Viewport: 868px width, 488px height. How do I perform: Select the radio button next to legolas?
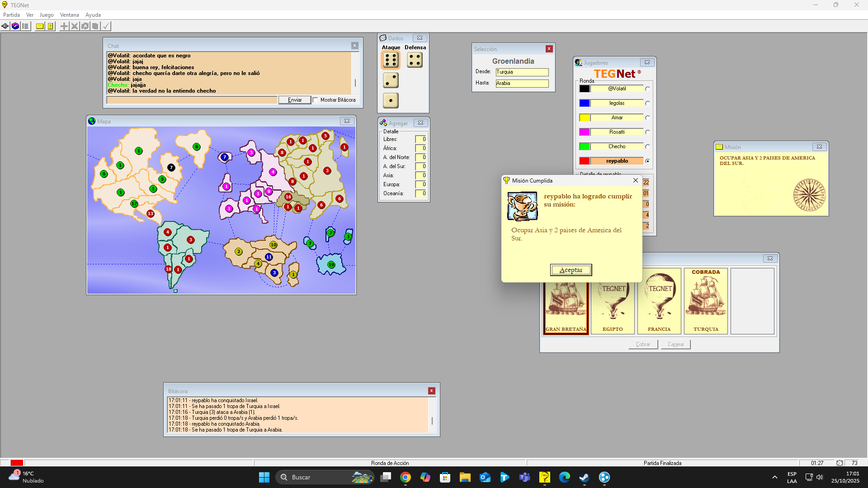[x=647, y=103]
